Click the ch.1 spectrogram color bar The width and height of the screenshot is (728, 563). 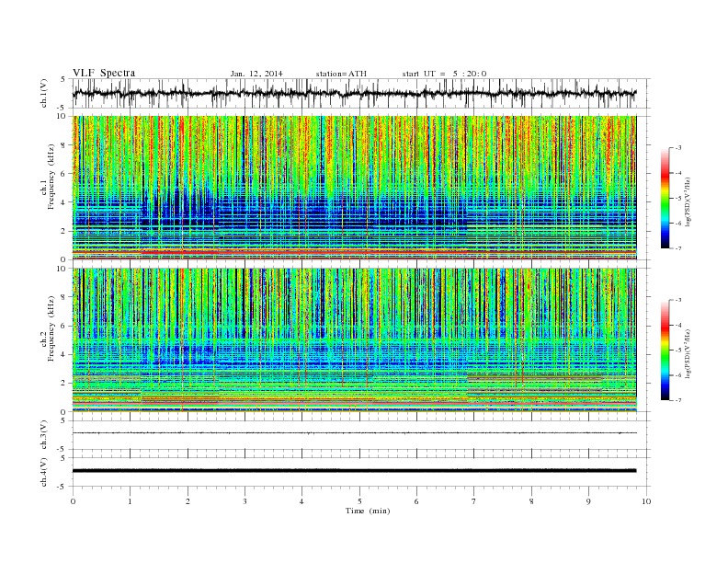click(665, 198)
